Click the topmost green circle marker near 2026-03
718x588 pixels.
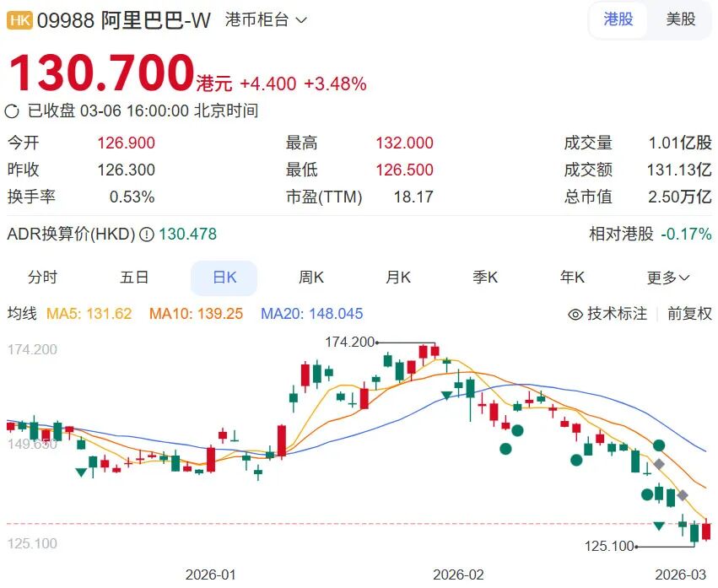pos(659,445)
